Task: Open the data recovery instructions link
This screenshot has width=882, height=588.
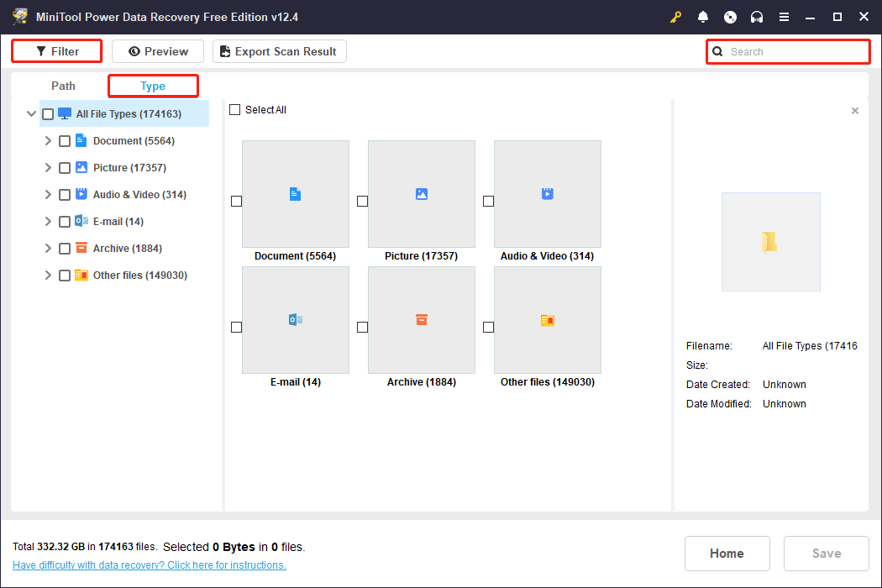Action: click(149, 564)
